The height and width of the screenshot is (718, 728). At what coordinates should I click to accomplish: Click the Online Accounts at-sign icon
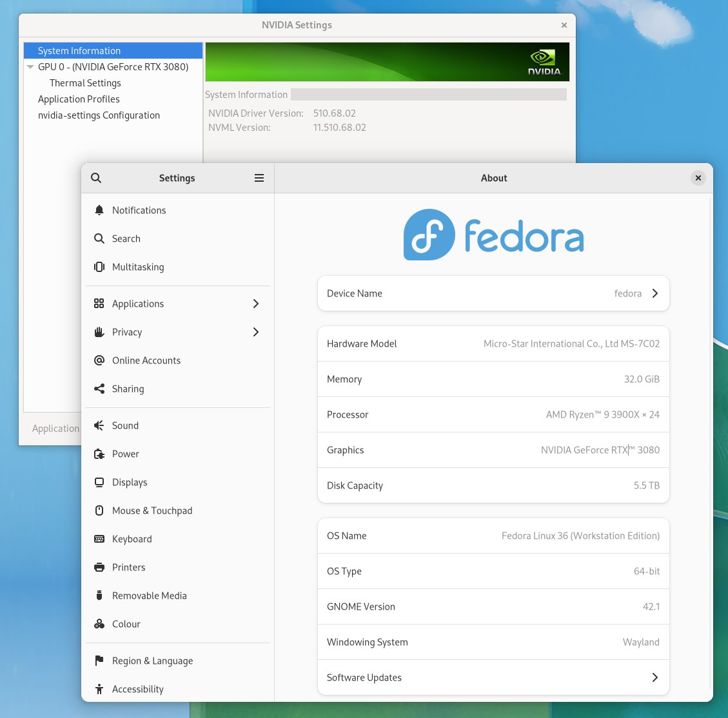coord(99,360)
